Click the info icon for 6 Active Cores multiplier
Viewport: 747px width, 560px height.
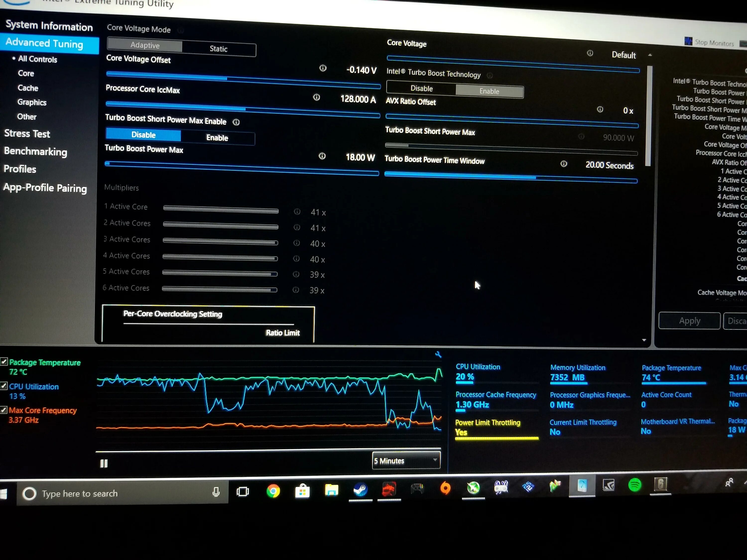[296, 290]
